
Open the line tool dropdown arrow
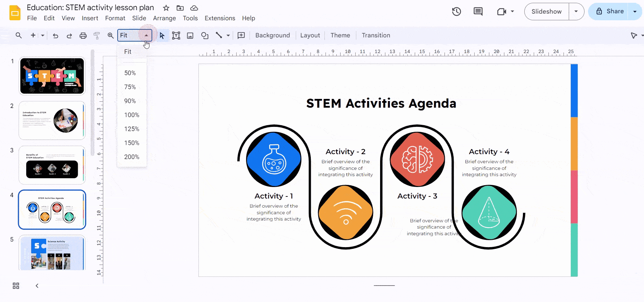(x=228, y=36)
